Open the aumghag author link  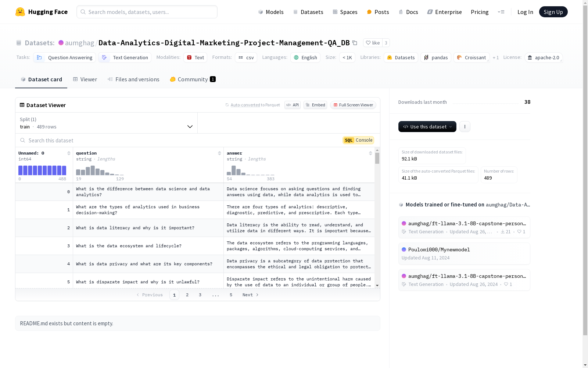[x=79, y=43]
